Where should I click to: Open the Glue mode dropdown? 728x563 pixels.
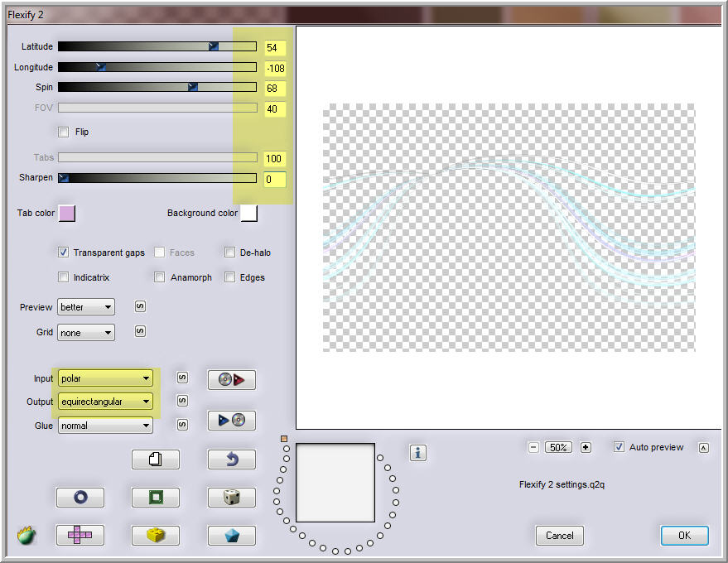click(105, 426)
